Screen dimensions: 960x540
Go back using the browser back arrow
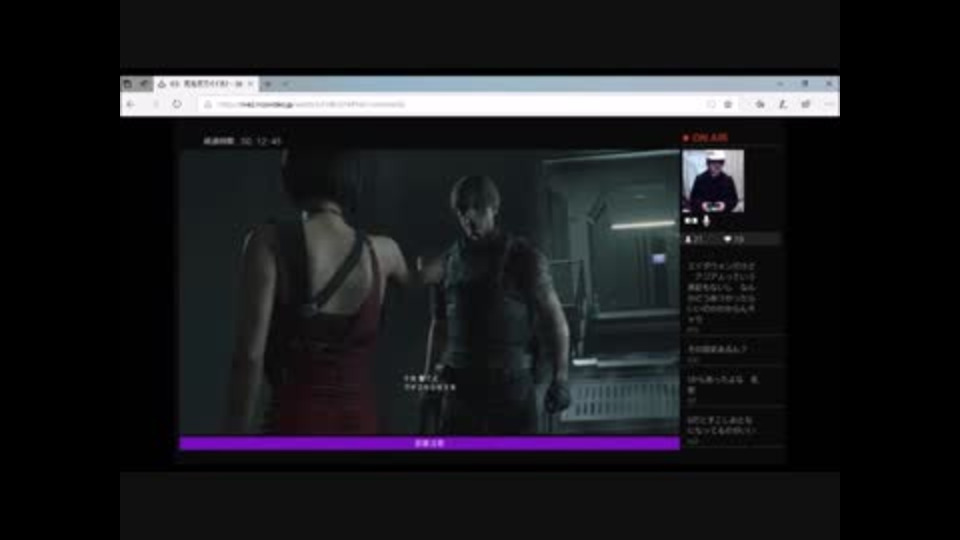[130, 105]
